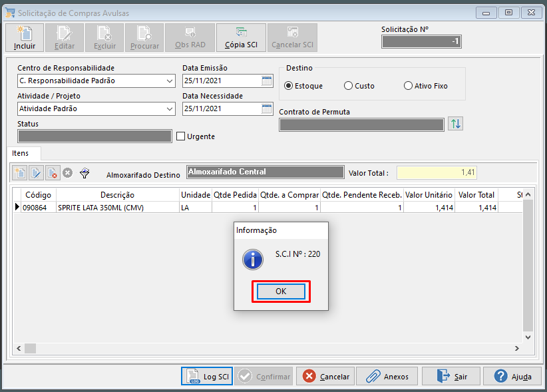This screenshot has width=547, height=392.
Task: Click the Incluir toolbar button
Action: 25,38
